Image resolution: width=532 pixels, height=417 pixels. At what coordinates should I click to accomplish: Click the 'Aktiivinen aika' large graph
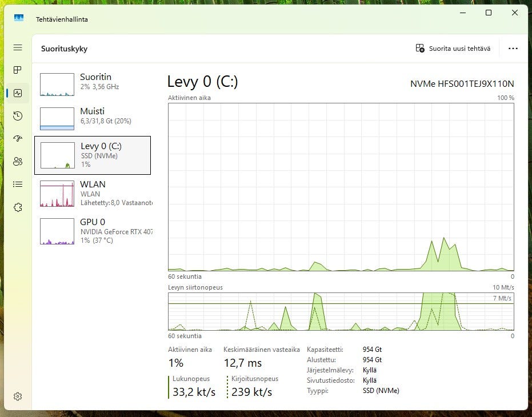(x=341, y=186)
